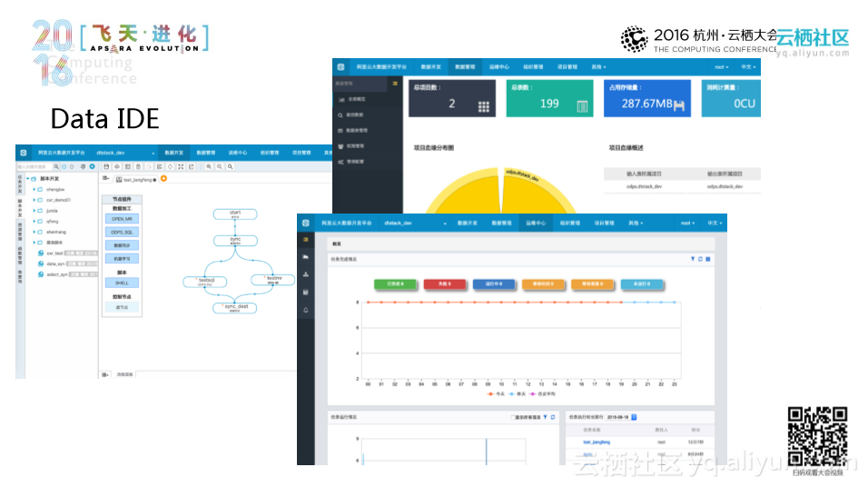
Task: Toggle 昨天 series in chart legend
Action: click(x=517, y=394)
